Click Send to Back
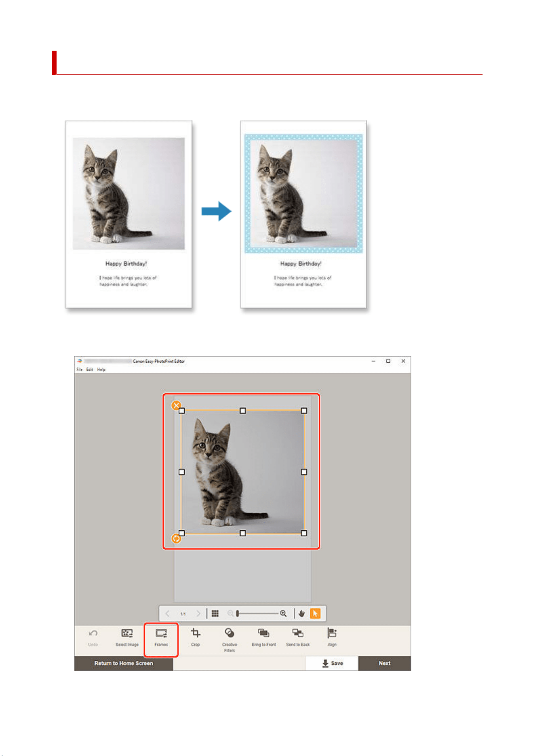 click(x=298, y=637)
